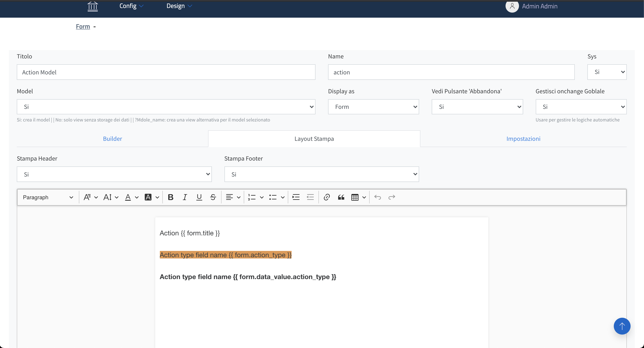Screen dimensions: 644x348
Task: Expand the Display as dropdown
Action: tap(373, 107)
